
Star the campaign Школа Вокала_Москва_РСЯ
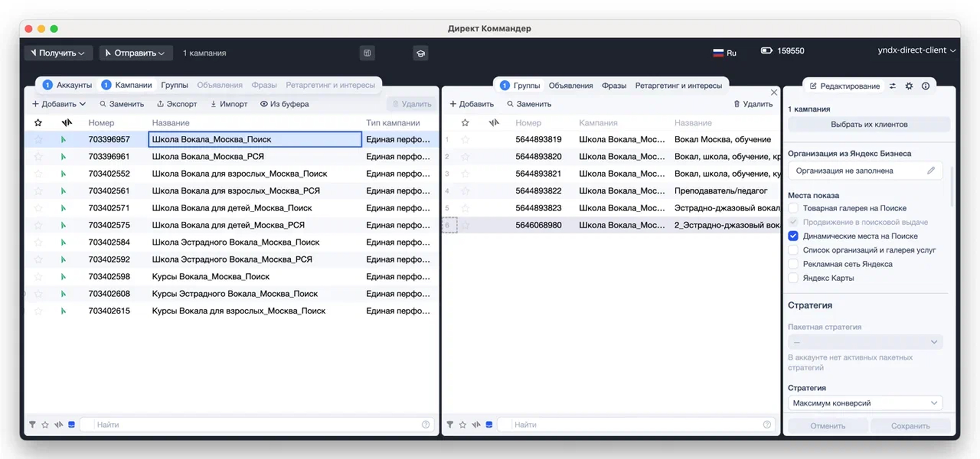pos(38,157)
